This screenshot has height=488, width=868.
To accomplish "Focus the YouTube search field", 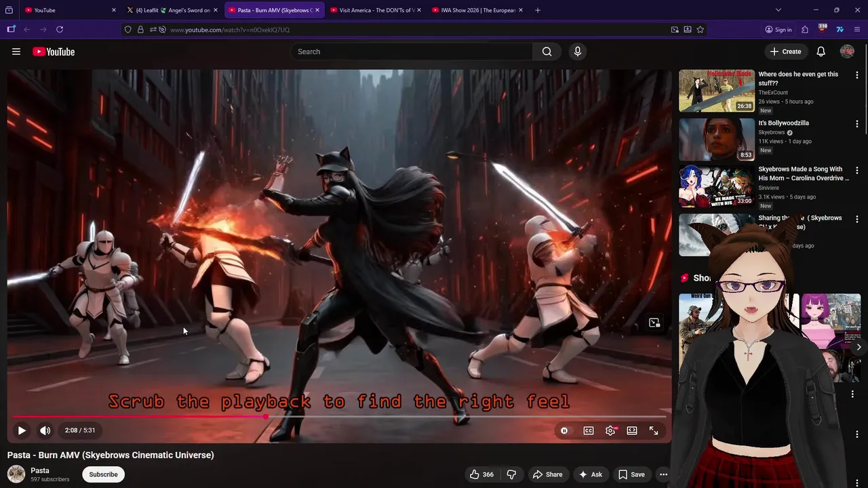I will 412,52.
